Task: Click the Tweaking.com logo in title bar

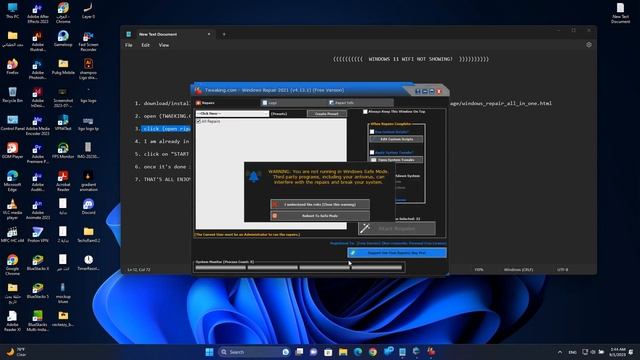Action: (x=198, y=90)
